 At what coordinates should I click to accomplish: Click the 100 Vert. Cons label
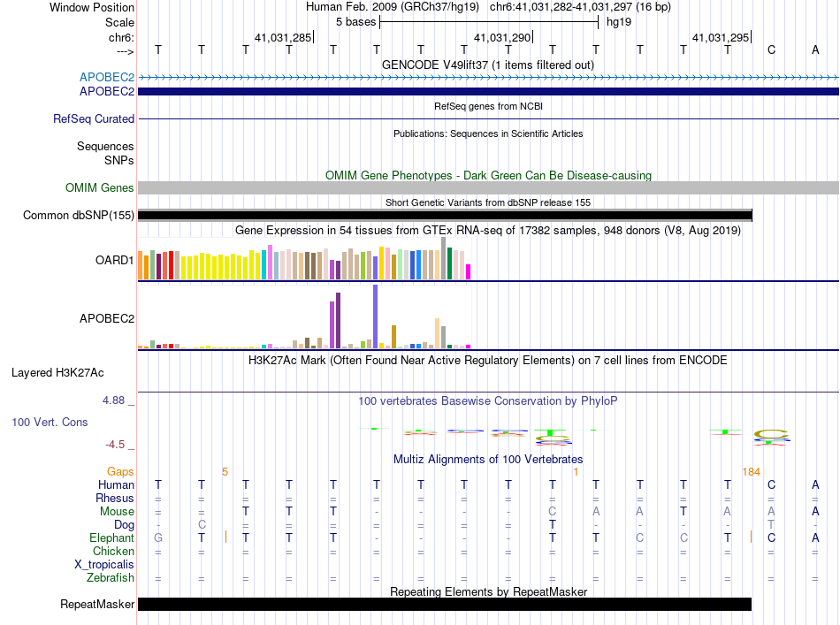(50, 422)
